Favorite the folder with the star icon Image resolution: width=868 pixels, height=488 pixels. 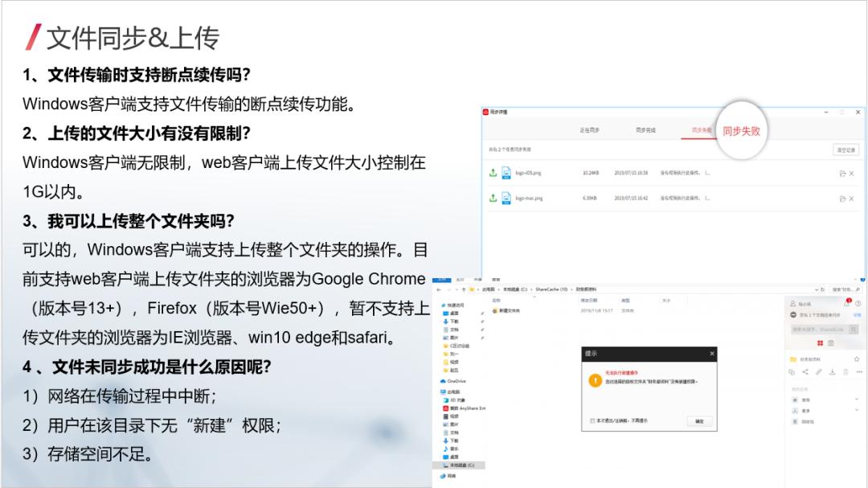pyautogui.click(x=857, y=359)
